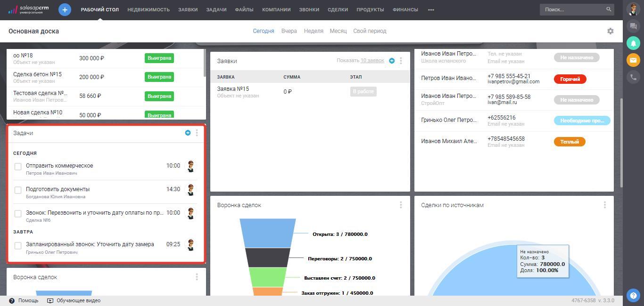Go to the Задачи menu section
The width and height of the screenshot is (644, 306).
pos(216,9)
